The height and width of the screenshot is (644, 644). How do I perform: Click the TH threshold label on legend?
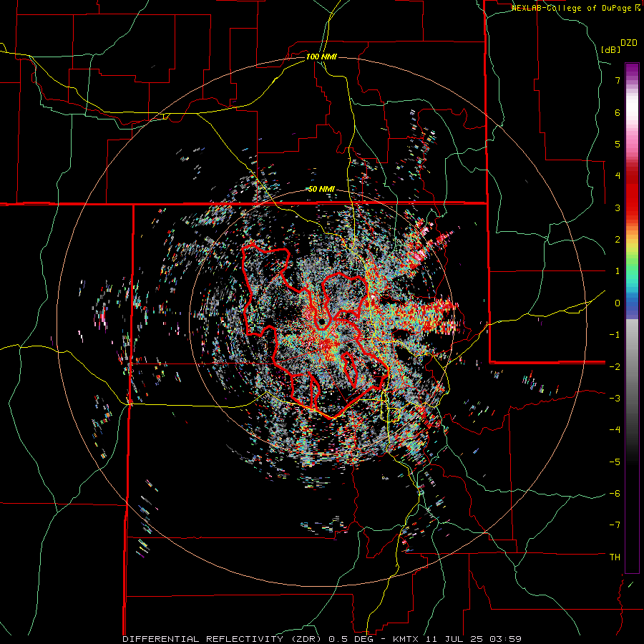[615, 557]
